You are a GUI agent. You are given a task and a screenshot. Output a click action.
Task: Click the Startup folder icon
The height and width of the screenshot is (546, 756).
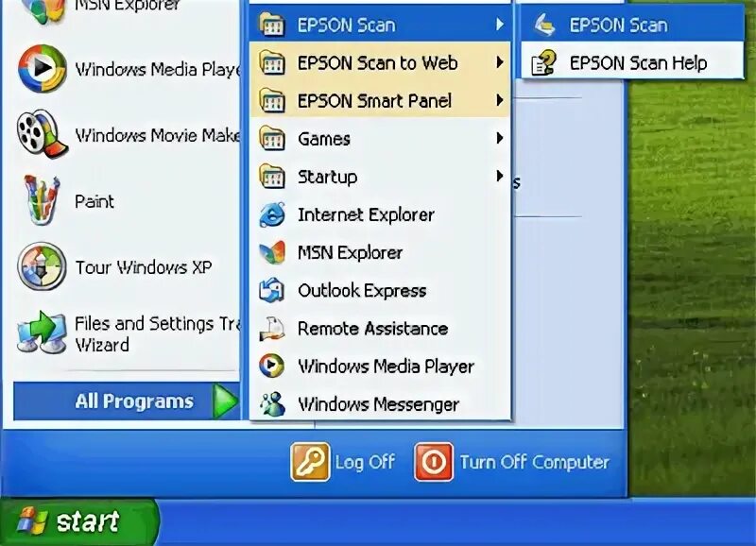pos(272,177)
